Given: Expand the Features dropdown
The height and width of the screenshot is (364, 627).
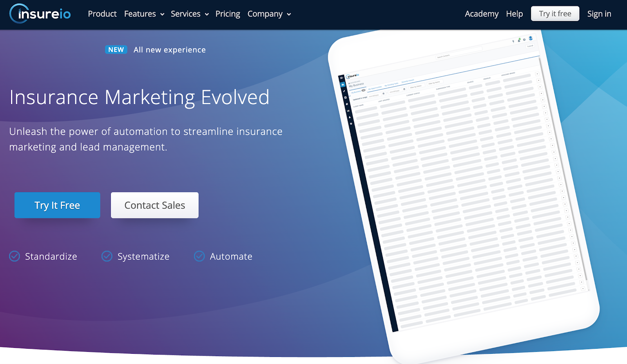Looking at the screenshot, I should click(x=144, y=14).
